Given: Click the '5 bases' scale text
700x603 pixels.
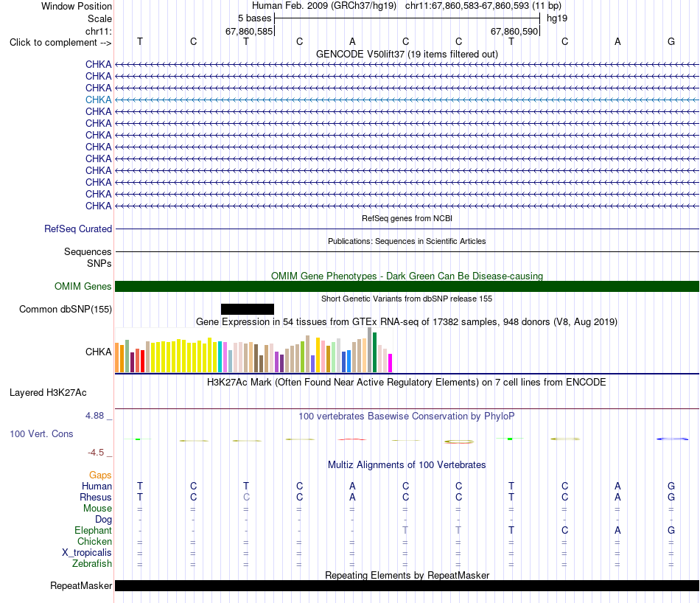Looking at the screenshot, I should tap(254, 18).
